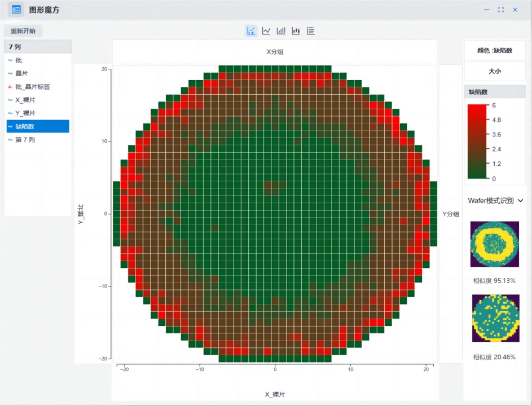The image size is (532, 406).
Task: Select the 第 7 列 column
Action: point(38,139)
